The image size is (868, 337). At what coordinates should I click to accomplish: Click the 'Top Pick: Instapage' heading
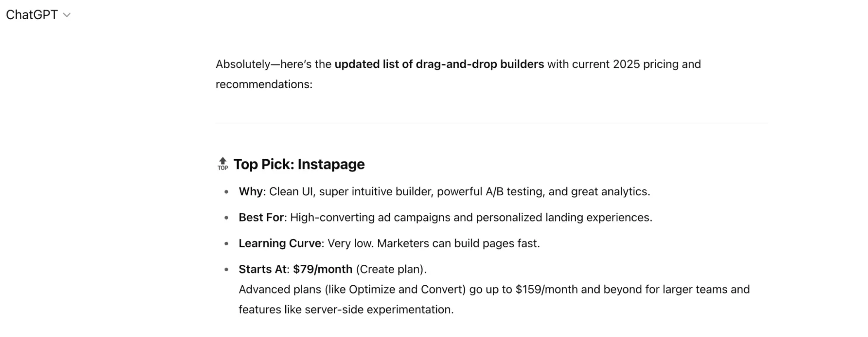pos(299,164)
